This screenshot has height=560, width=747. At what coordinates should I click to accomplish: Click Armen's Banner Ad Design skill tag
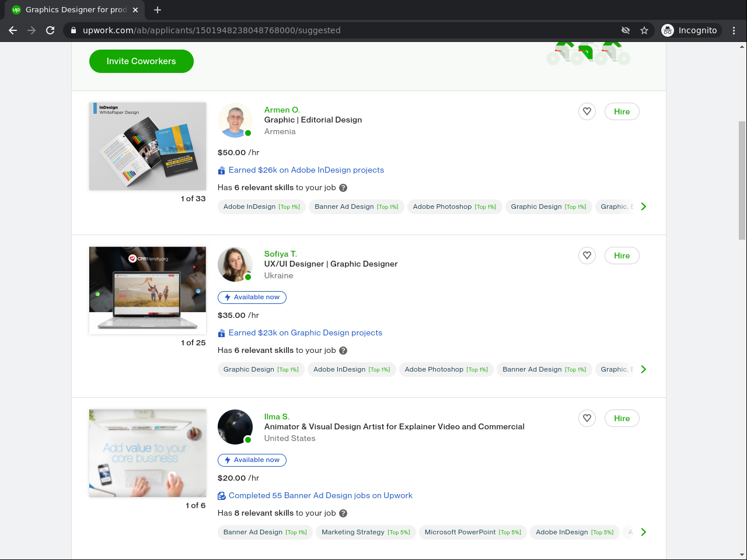(x=357, y=206)
